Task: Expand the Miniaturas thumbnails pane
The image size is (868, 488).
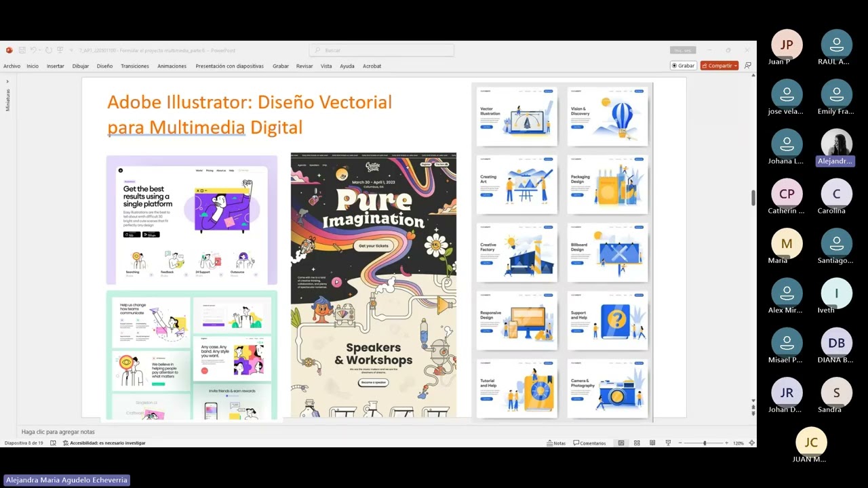Action: click(7, 82)
